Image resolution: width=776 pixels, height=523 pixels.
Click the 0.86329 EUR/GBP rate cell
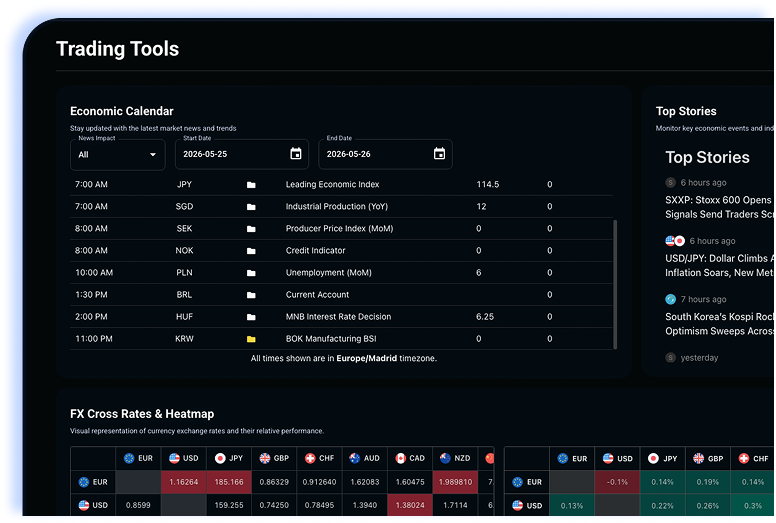coord(274,482)
